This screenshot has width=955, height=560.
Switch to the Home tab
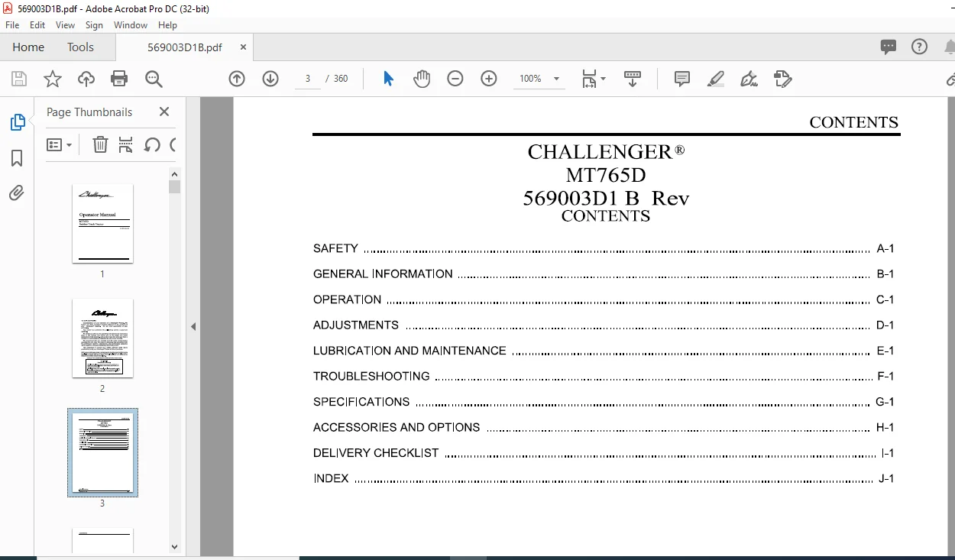[28, 47]
